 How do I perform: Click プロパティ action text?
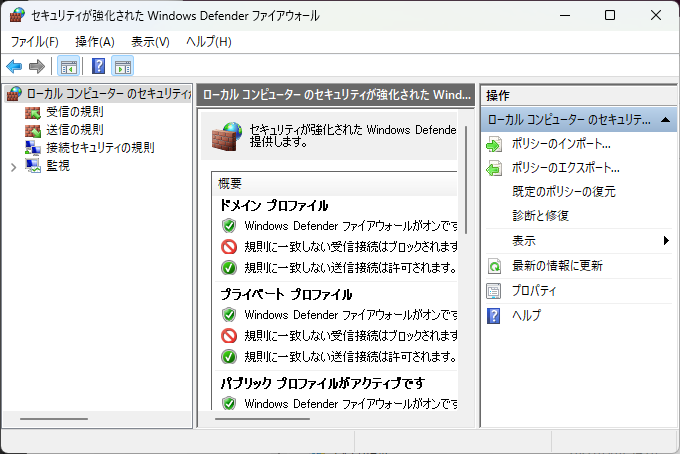click(534, 291)
